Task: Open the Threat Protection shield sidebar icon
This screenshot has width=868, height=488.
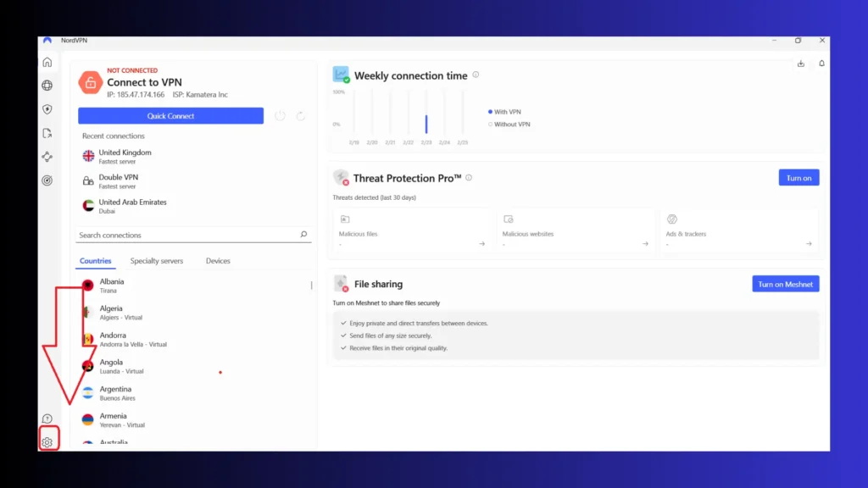Action: pos(47,109)
